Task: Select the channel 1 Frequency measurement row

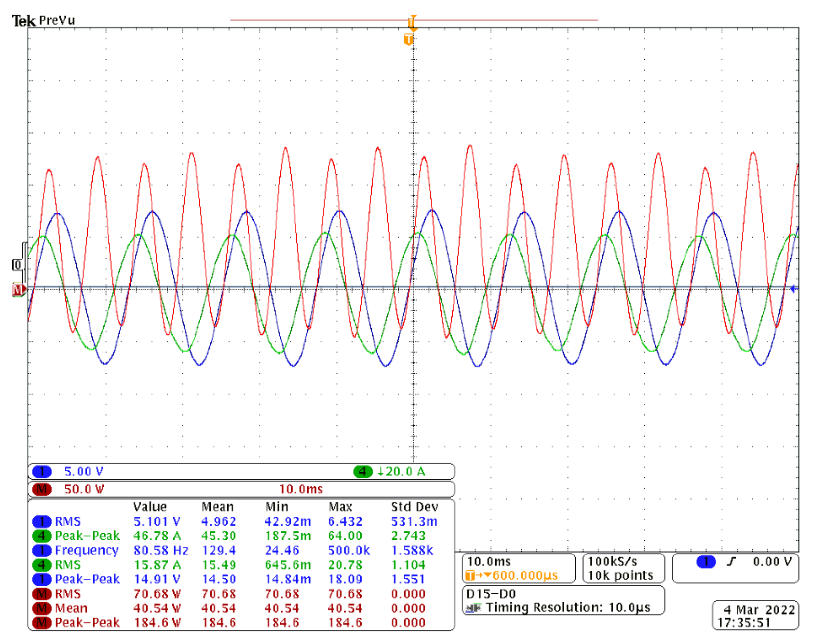Action: coord(87,550)
